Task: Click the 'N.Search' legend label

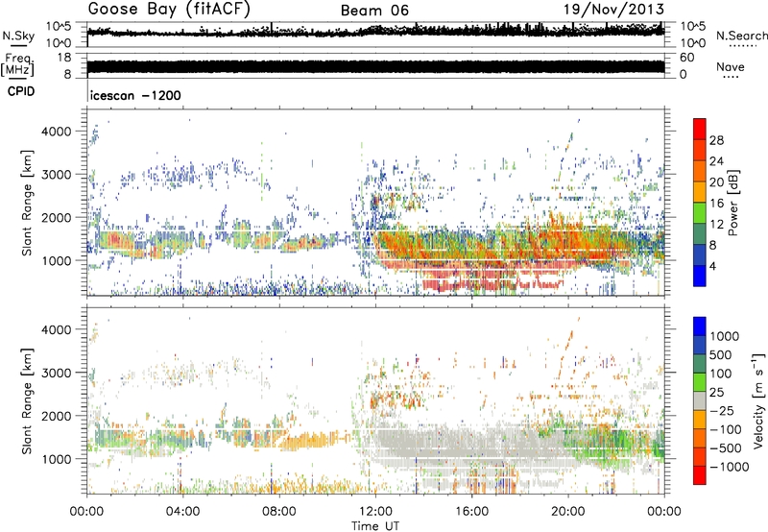Action: (742, 36)
